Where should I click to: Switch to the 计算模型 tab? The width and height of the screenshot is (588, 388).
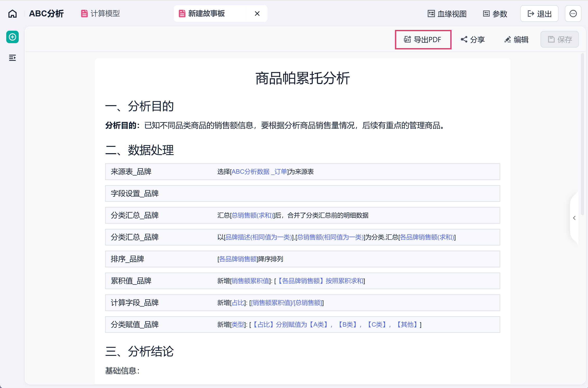(x=101, y=14)
